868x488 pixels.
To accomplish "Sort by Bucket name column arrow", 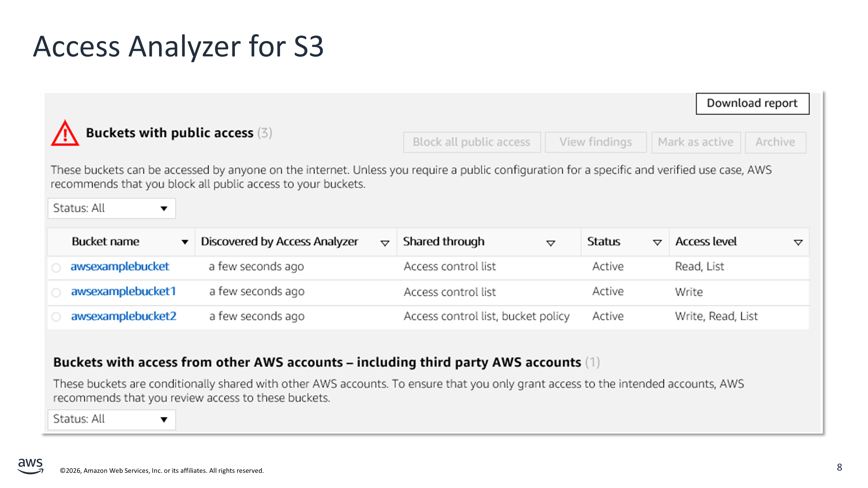I will pos(185,242).
